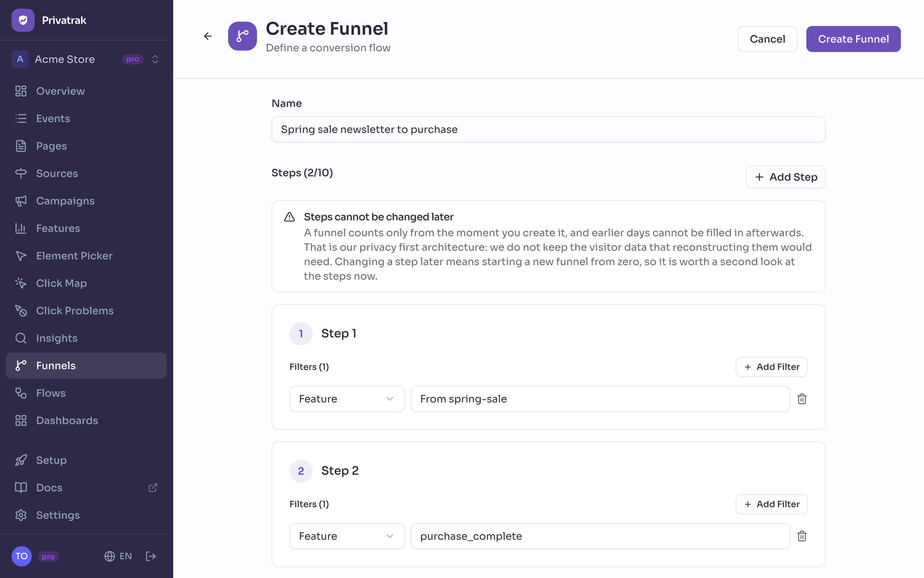Open Dashboards
Screen dimensions: 924x578
click(86, 420)
